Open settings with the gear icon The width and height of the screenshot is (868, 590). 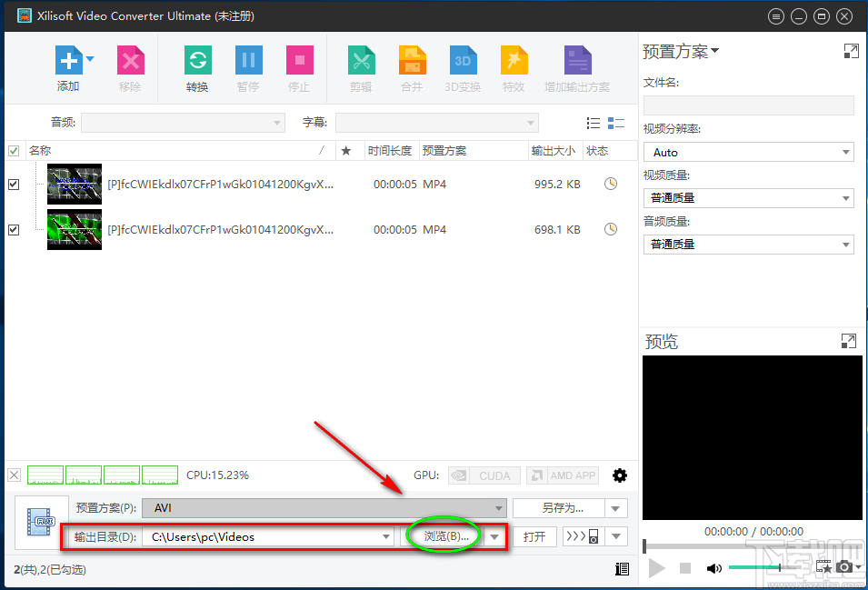click(x=620, y=475)
